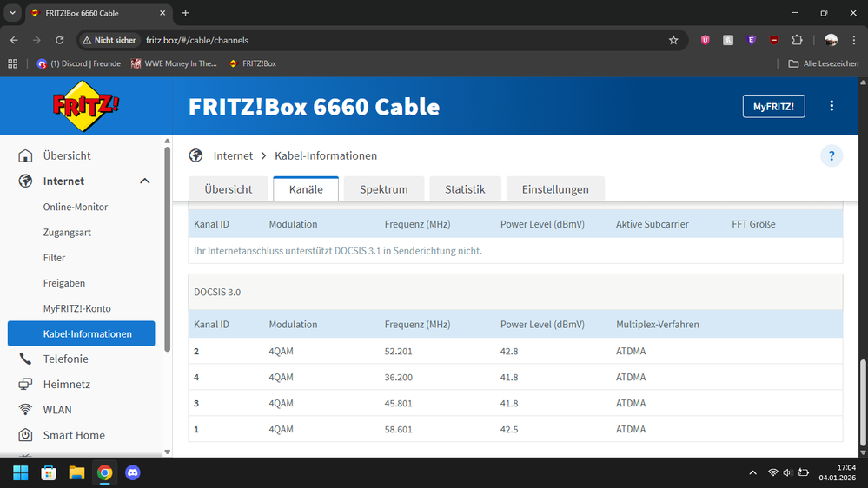Click the purple E extension icon
This screenshot has width=868, height=488.
click(x=751, y=40)
